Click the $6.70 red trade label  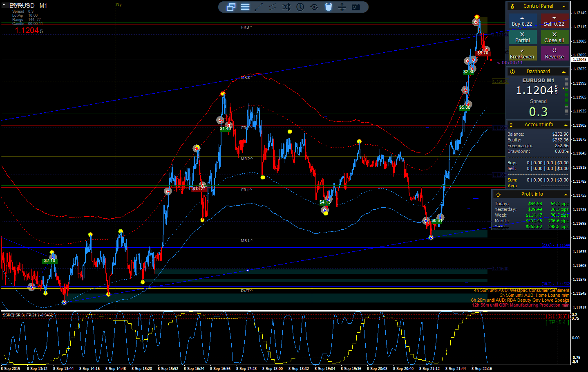coord(483,53)
